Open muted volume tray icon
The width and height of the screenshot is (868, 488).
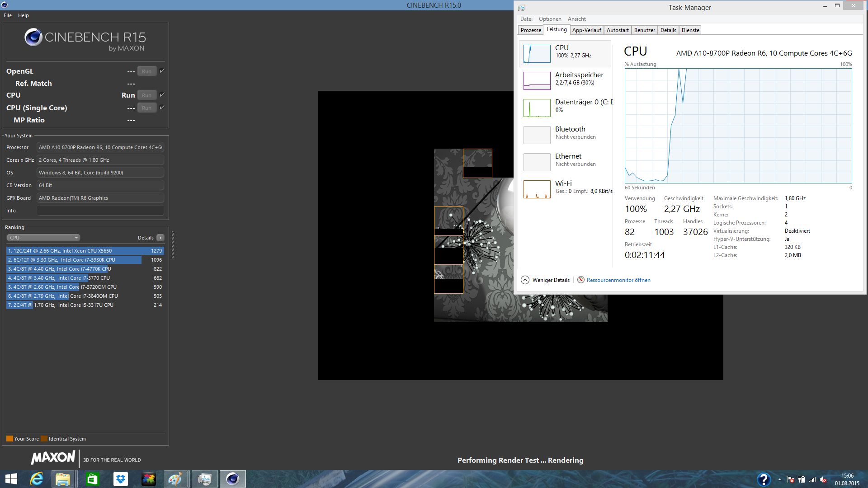[823, 479]
